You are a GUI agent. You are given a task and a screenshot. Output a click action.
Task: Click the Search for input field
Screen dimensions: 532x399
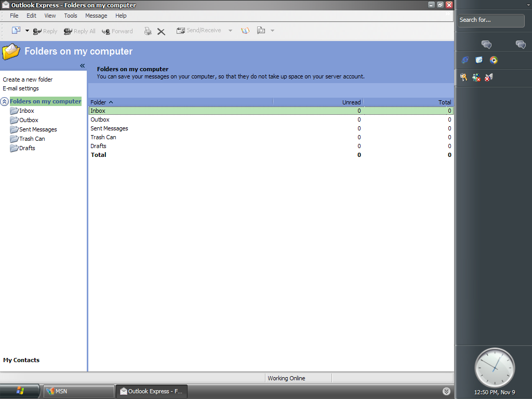[491, 20]
